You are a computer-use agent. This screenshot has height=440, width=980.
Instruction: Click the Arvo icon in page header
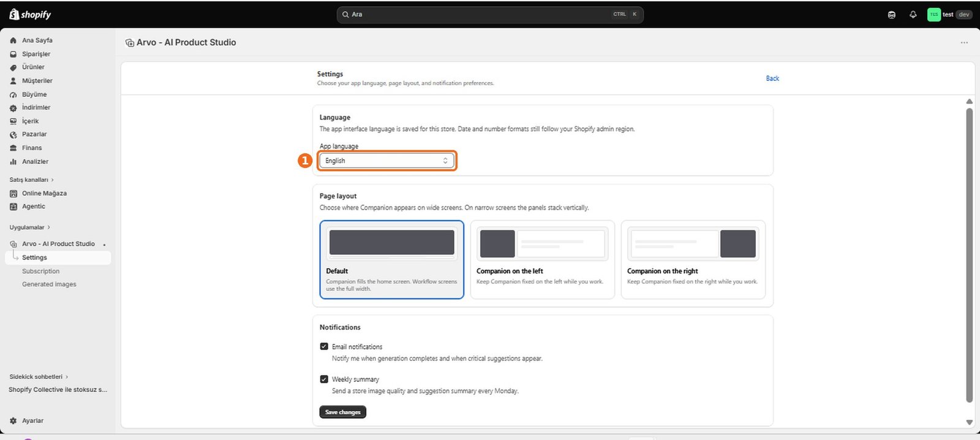point(130,43)
